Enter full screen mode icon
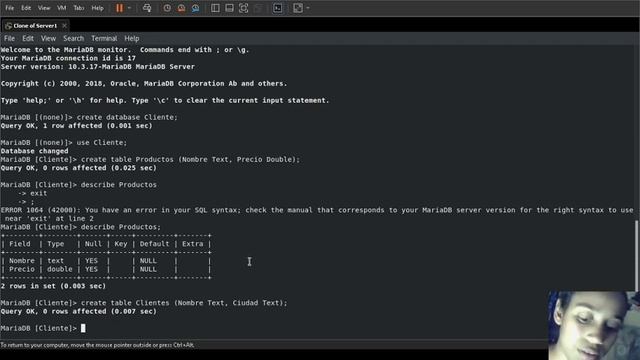The height and width of the screenshot is (360, 640). [243, 8]
